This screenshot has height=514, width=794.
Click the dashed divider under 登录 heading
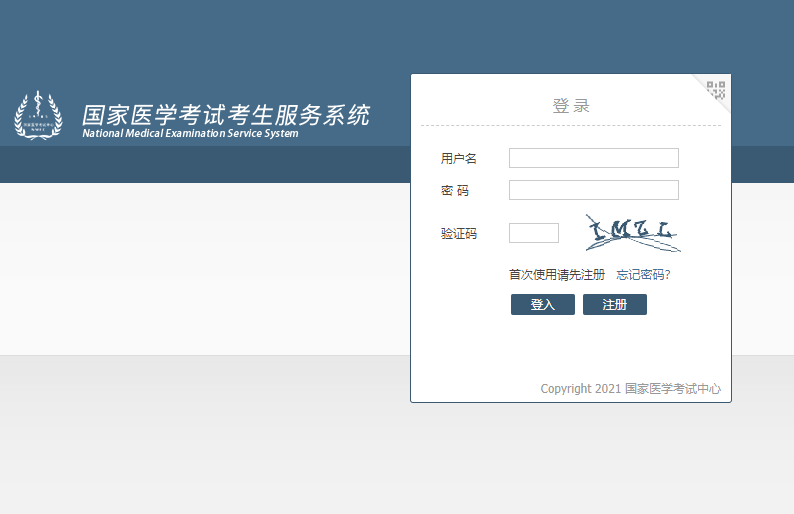(x=570, y=126)
